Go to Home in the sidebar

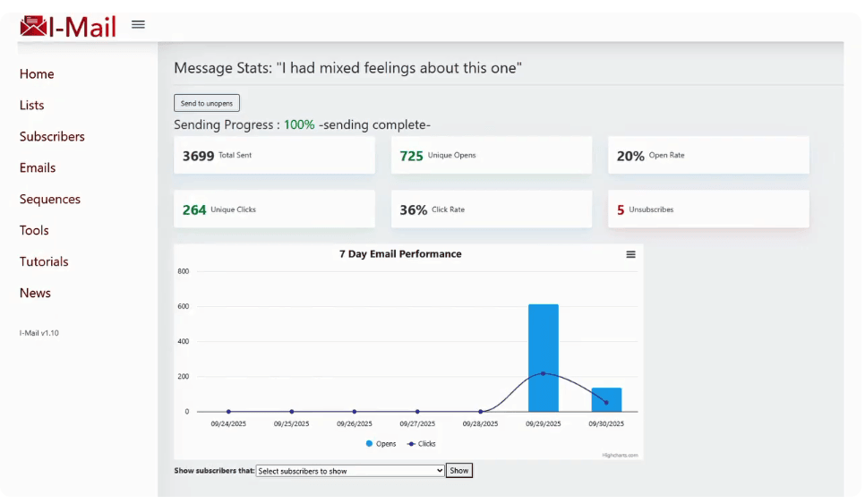[37, 74]
